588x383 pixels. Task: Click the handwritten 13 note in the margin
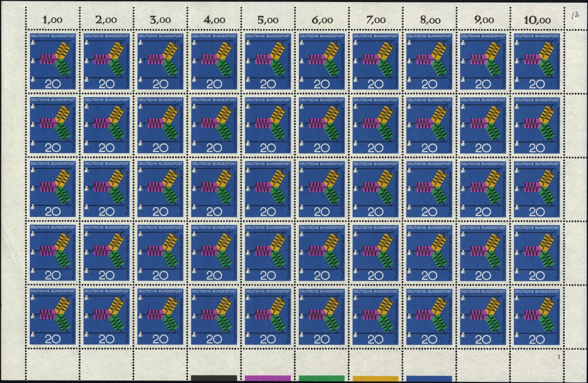[575, 16]
